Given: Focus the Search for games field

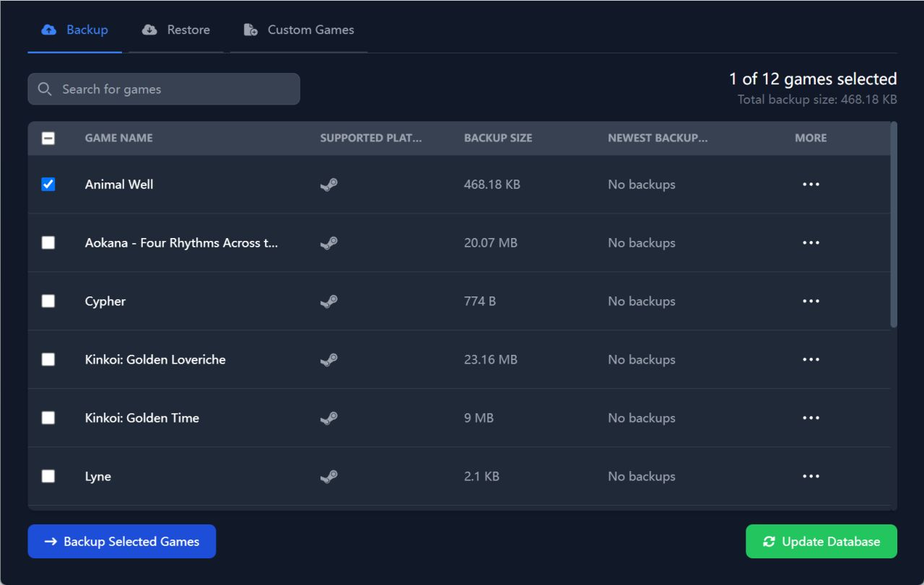Looking at the screenshot, I should coord(164,89).
